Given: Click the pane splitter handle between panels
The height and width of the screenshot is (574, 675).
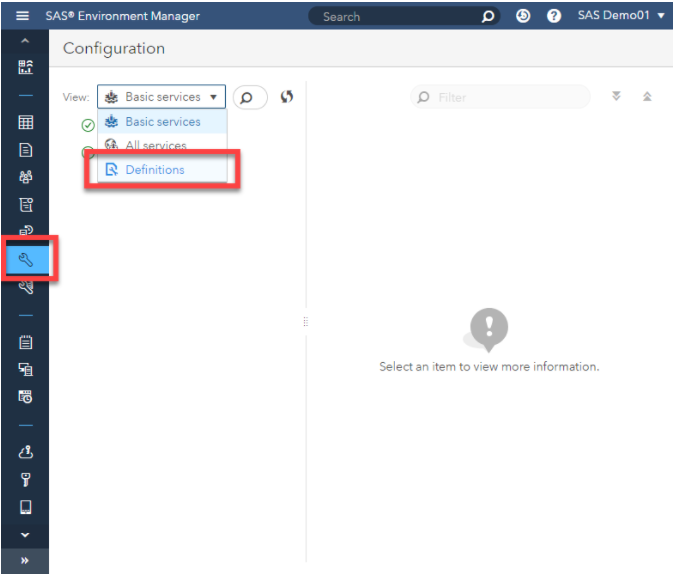Looking at the screenshot, I should [306, 322].
